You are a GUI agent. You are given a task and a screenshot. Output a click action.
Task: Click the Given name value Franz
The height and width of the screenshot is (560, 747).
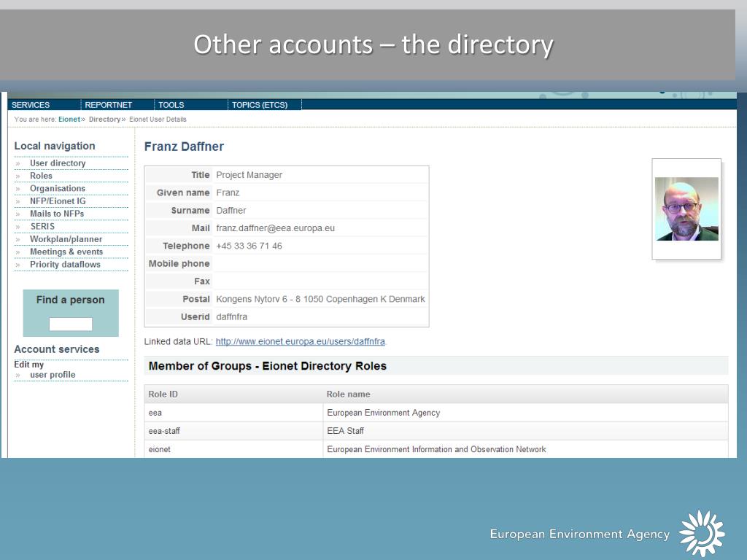pyautogui.click(x=228, y=192)
